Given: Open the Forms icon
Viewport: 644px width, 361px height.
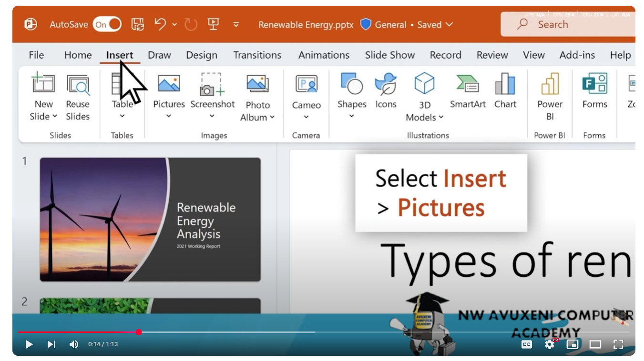Looking at the screenshot, I should [594, 84].
